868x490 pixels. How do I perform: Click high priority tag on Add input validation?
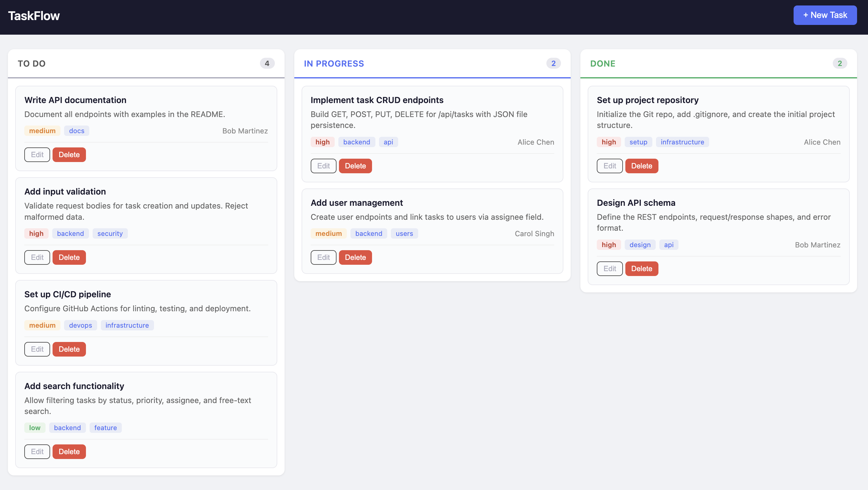tap(36, 234)
